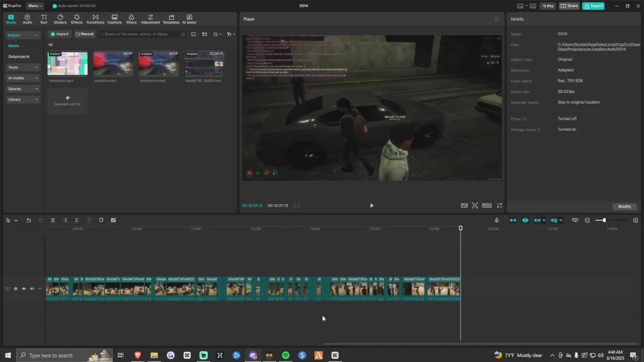This screenshot has width=644, height=362.
Task: Open the Captions tab
Action: (x=114, y=19)
